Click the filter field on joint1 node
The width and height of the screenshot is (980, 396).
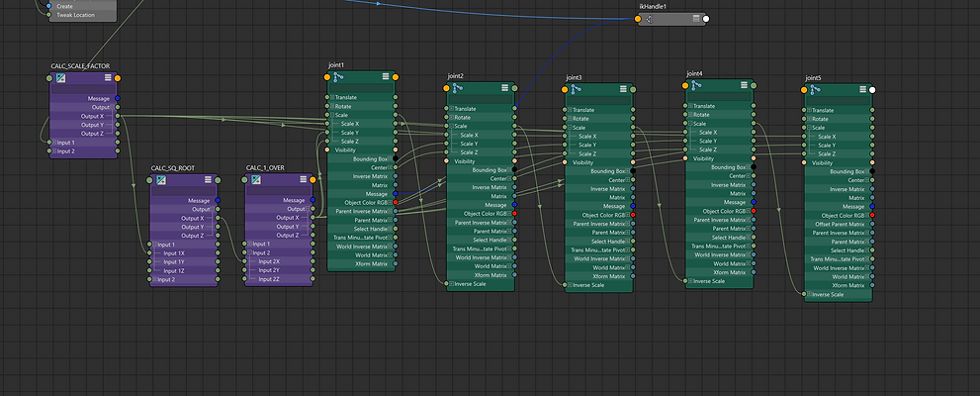361,87
